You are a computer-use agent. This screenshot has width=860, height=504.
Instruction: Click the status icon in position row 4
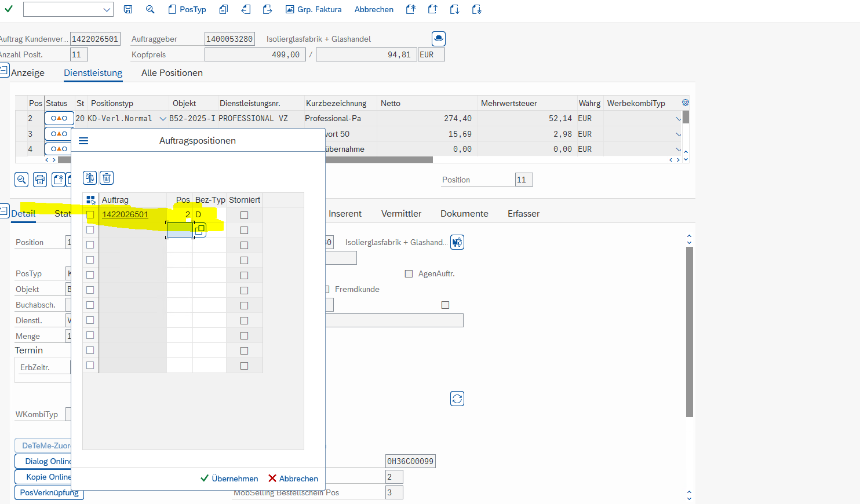[x=58, y=149]
